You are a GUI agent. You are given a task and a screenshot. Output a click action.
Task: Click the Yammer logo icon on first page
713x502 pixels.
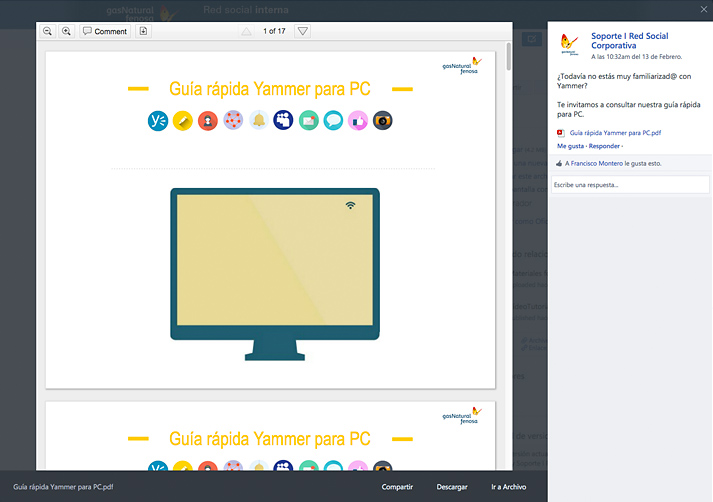[158, 121]
